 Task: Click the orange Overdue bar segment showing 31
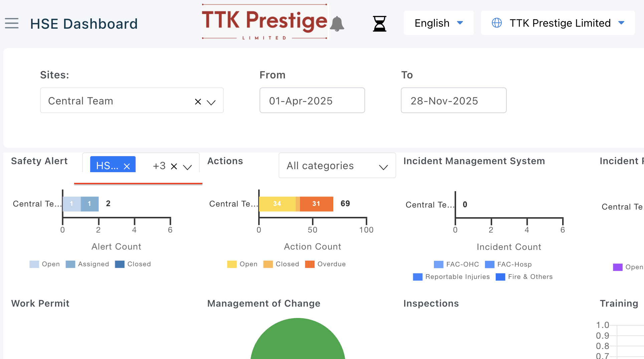pyautogui.click(x=316, y=204)
